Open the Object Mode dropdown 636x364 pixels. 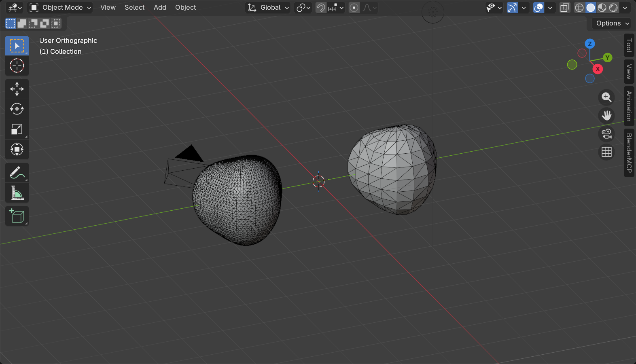[x=60, y=8]
